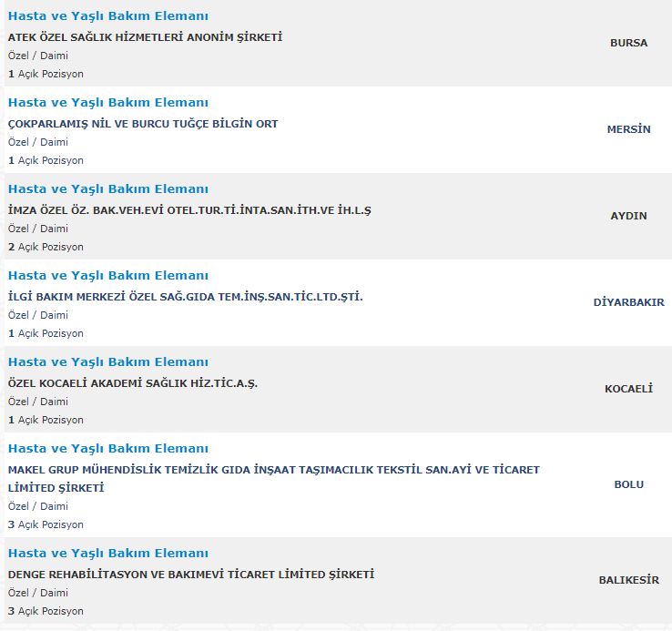Click ÇOKPARLAMIŞ NİL VE BURCU TUĞÇE BİLGİN ORT
This screenshot has height=631, width=672.
pyautogui.click(x=143, y=124)
